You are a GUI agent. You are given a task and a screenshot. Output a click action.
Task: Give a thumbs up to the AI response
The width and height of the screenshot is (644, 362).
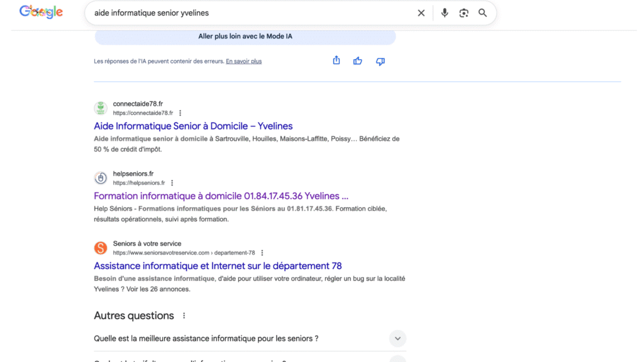(358, 61)
